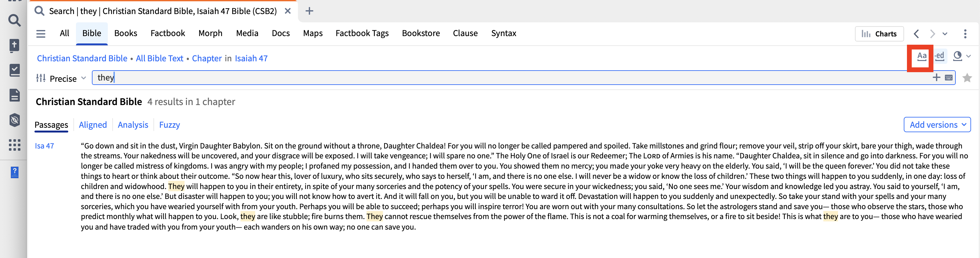Click the help book icon in sidebar
The image size is (980, 258).
(14, 172)
